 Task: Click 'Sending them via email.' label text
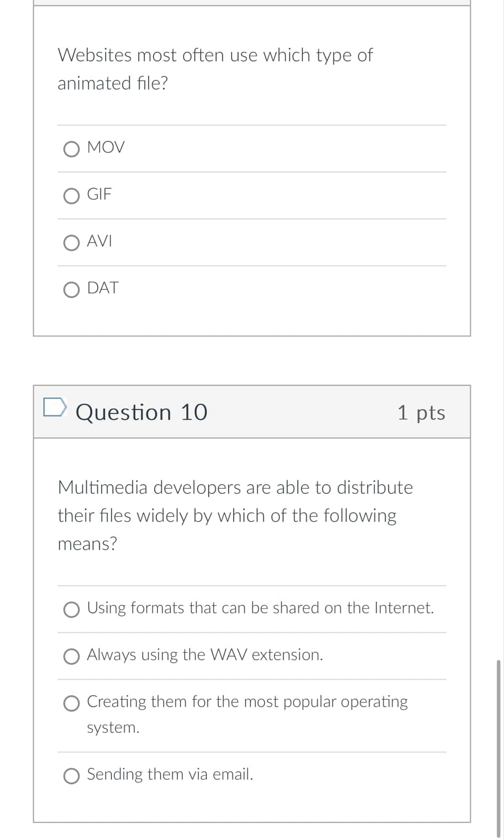(x=170, y=774)
